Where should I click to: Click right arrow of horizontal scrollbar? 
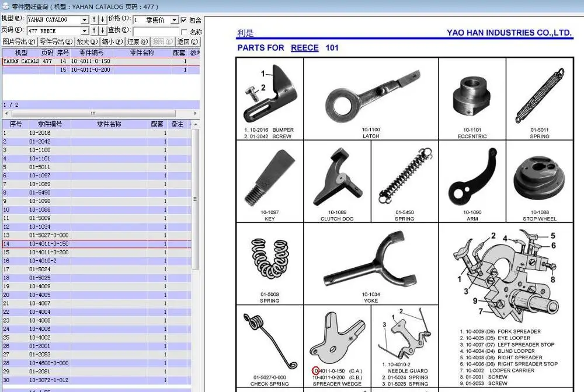195,113
